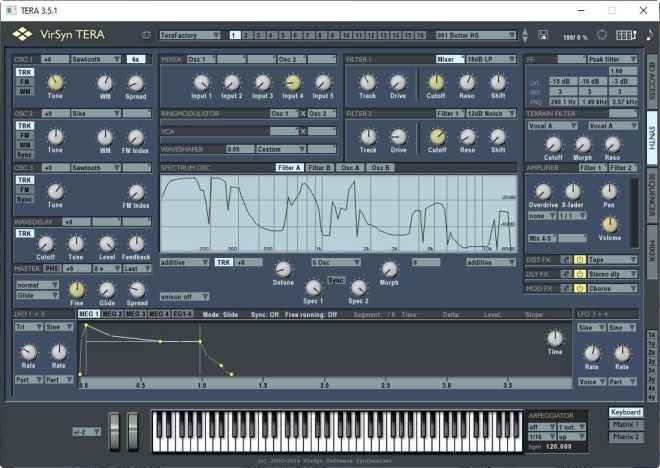The width and height of the screenshot is (660, 468).
Task: Open the unison off dropdown
Action: (x=184, y=297)
